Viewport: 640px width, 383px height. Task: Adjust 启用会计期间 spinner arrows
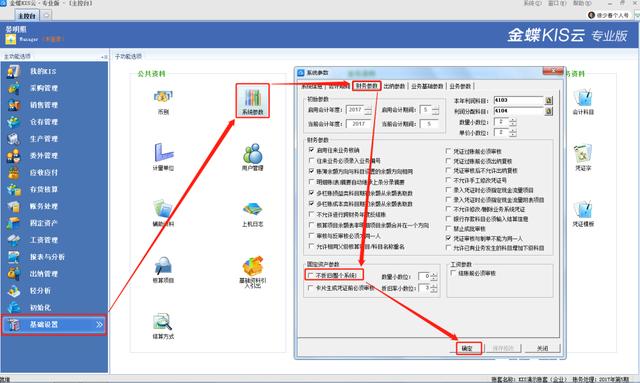pos(435,110)
